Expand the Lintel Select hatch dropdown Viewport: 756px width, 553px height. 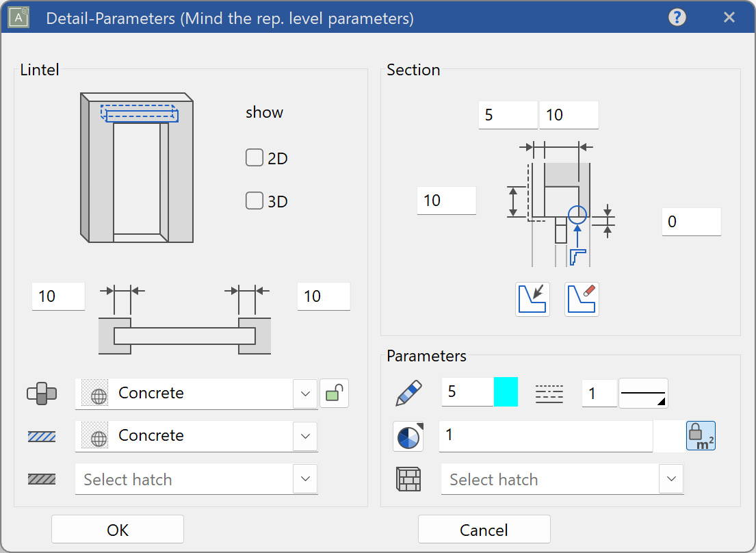[x=305, y=479]
